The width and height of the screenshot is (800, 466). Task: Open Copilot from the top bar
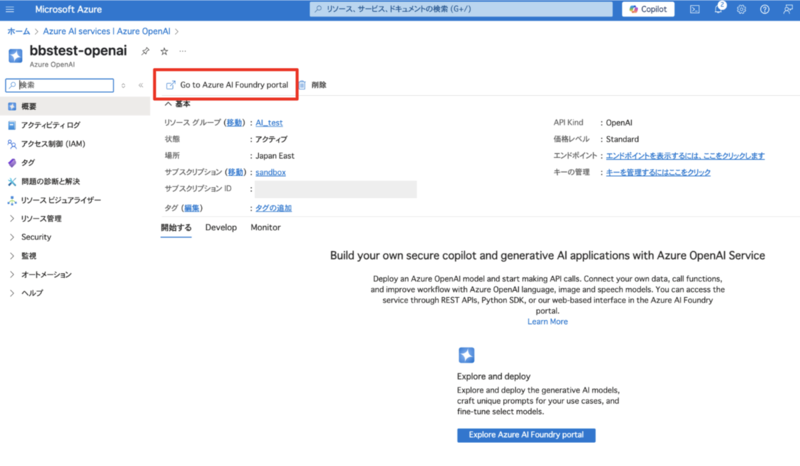click(x=648, y=9)
